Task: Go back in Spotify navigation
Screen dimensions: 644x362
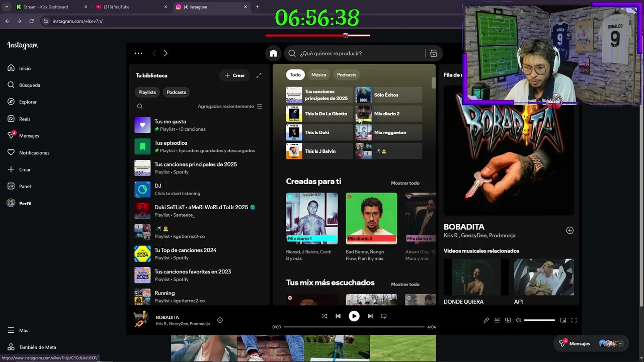Action: (x=154, y=53)
